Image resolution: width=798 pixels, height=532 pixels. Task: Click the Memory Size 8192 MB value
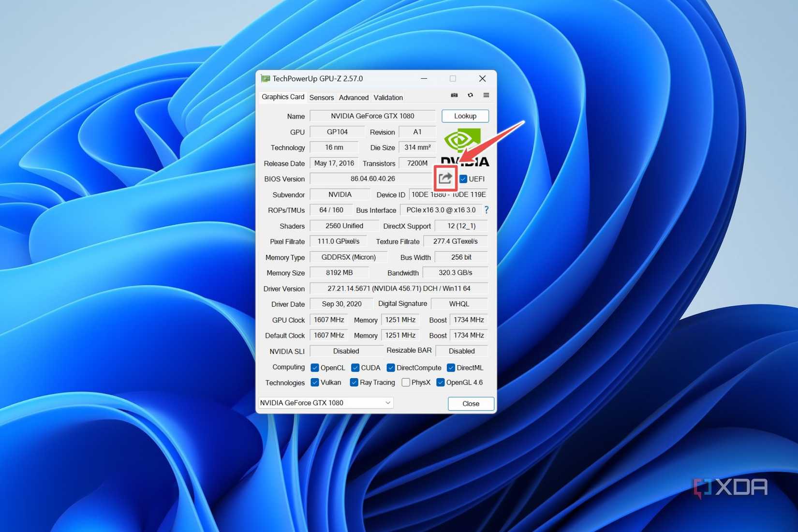click(339, 273)
